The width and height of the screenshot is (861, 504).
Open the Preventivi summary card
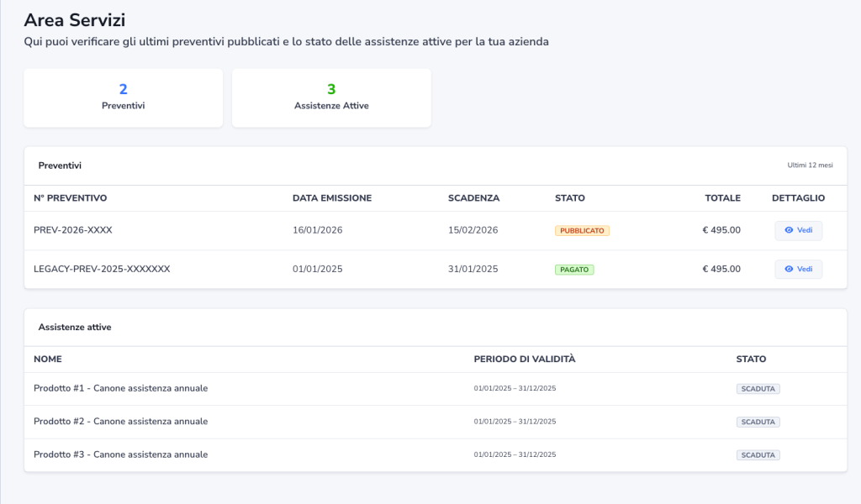point(123,97)
